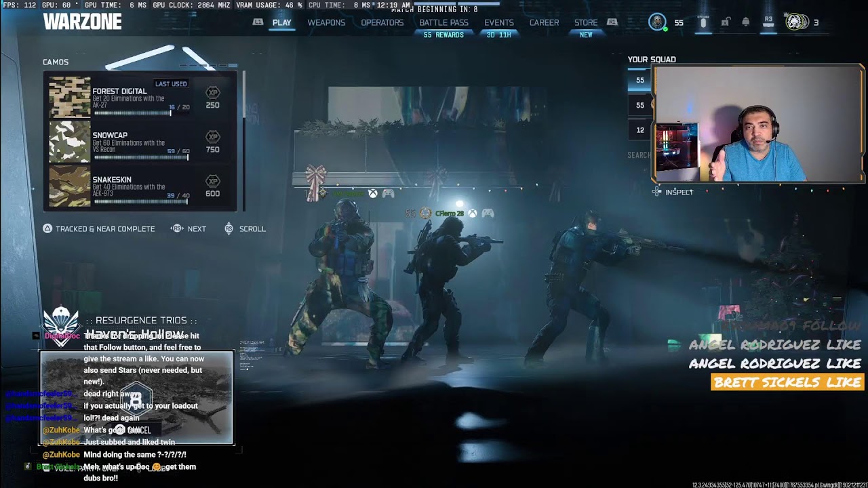Click the Brett Sickels Like alert banner
The height and width of the screenshot is (488, 868).
[787, 382]
